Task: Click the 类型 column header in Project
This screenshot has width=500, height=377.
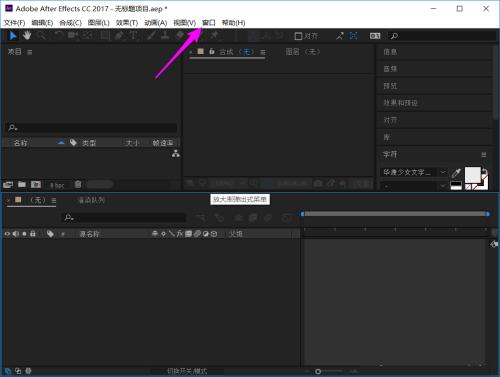Action: [x=89, y=143]
